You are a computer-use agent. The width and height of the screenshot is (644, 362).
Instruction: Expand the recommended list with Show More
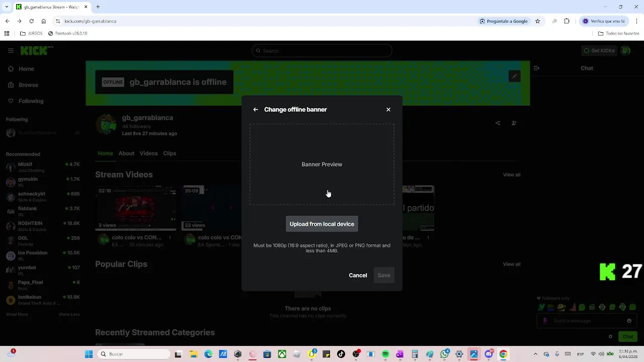(x=17, y=314)
